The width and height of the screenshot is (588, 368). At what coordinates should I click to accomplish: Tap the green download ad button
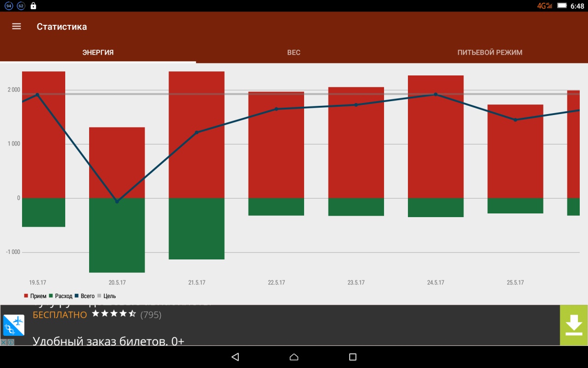[574, 325]
